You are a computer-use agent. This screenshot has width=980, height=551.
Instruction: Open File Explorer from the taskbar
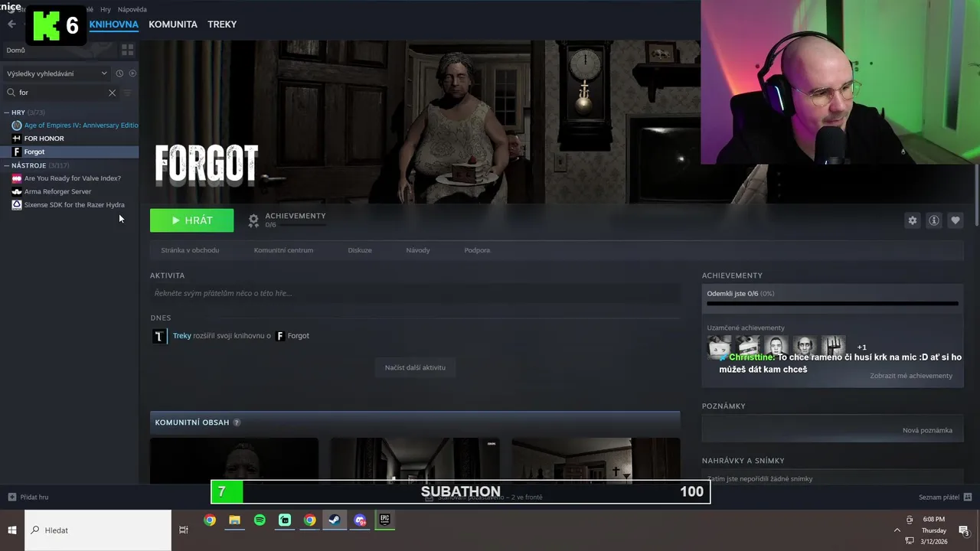coord(235,520)
